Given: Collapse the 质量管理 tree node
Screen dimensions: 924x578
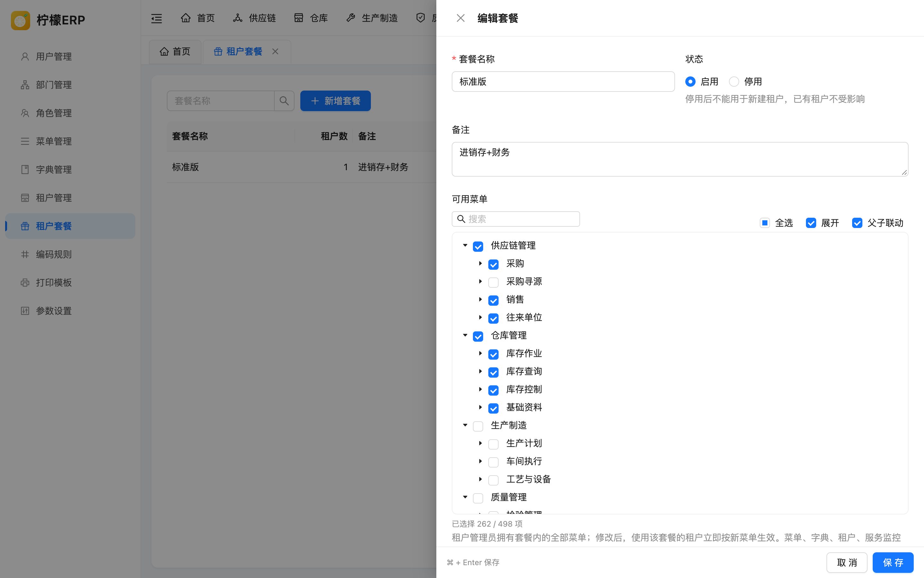Looking at the screenshot, I should (465, 497).
